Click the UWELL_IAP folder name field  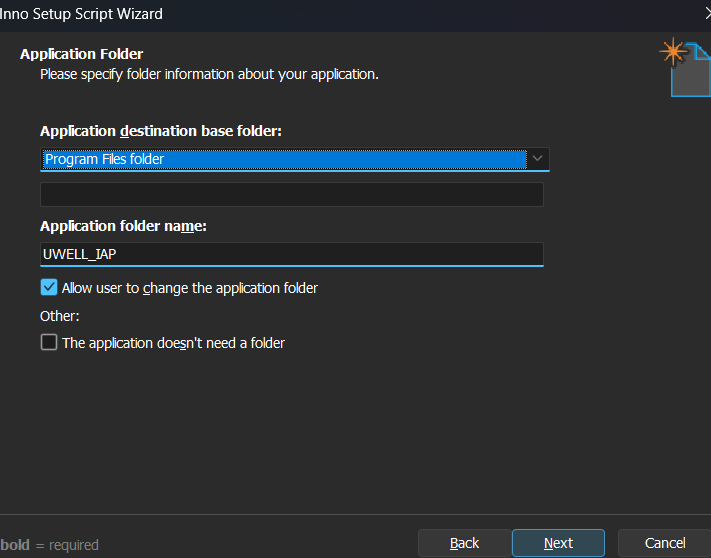pos(292,254)
